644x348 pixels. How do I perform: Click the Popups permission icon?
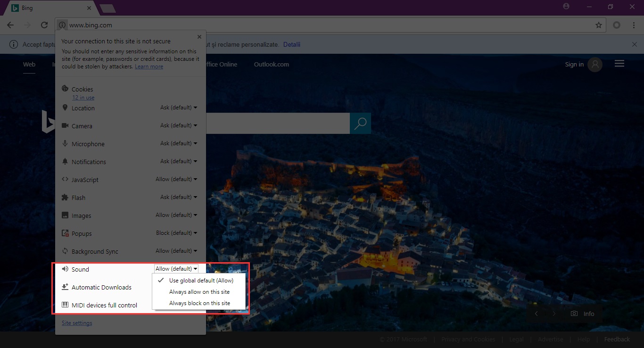65,233
